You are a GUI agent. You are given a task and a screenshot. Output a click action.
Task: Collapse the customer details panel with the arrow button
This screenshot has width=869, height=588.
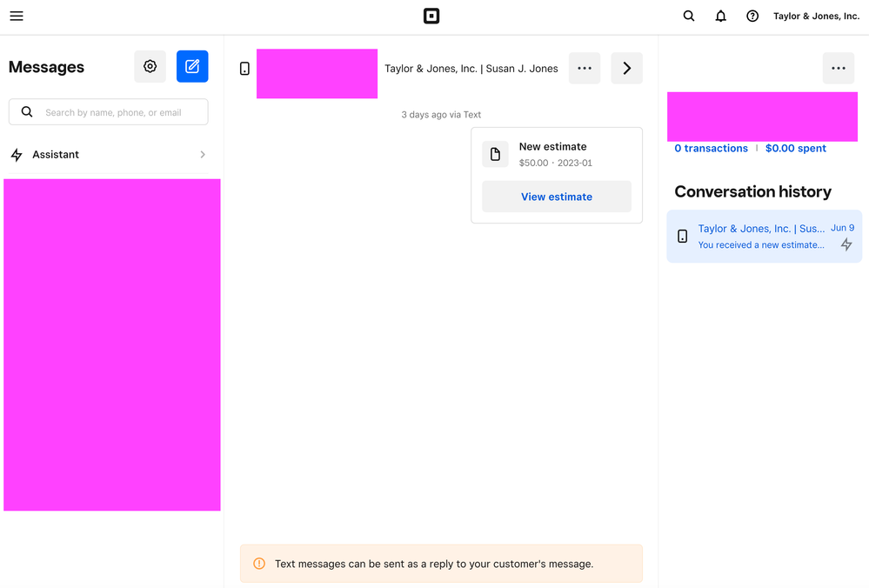(x=626, y=69)
